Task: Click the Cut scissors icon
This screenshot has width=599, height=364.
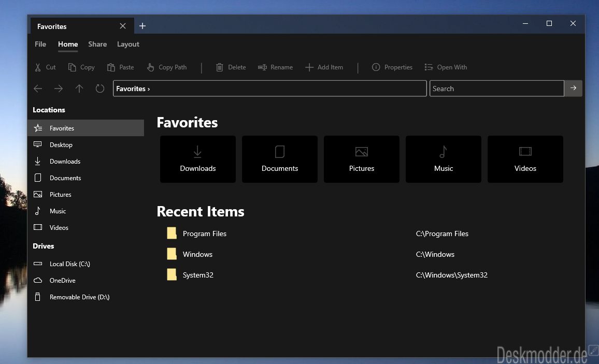Action: pos(38,67)
